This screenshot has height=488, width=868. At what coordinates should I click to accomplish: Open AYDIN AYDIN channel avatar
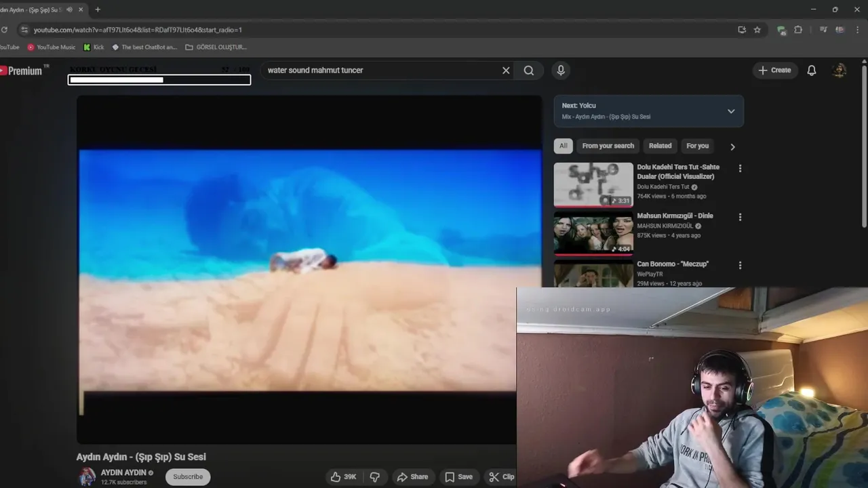(87, 476)
